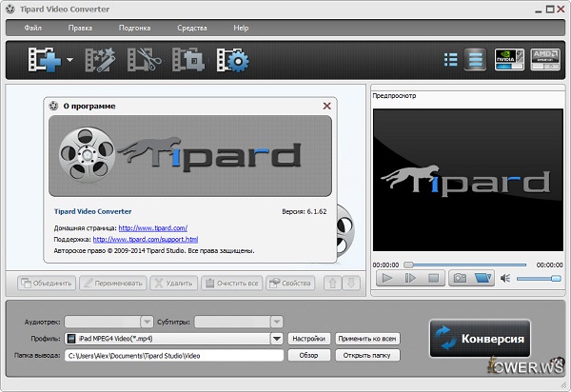
Task: Mute audio with the speaker icon
Action: [x=506, y=278]
